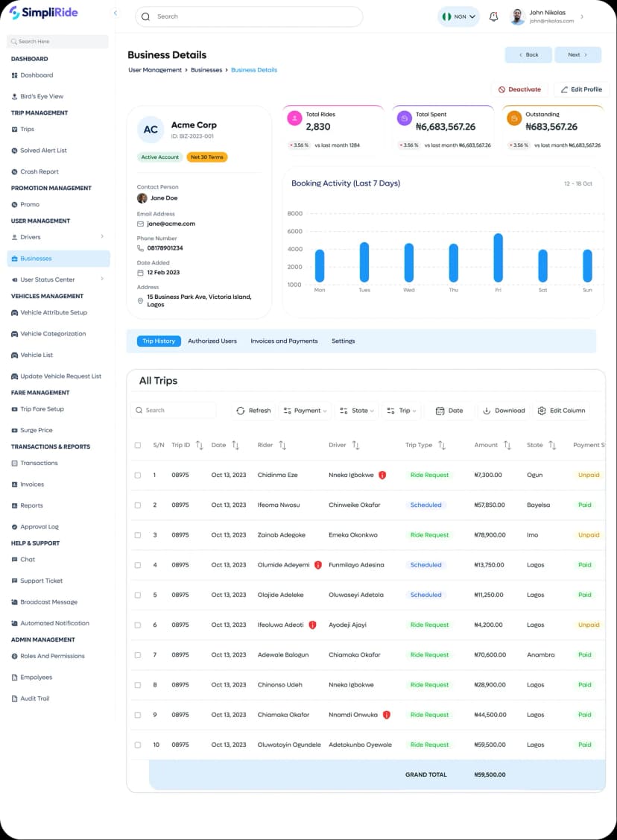Sort table by Amount arrows
This screenshot has height=840, width=617.
point(507,445)
